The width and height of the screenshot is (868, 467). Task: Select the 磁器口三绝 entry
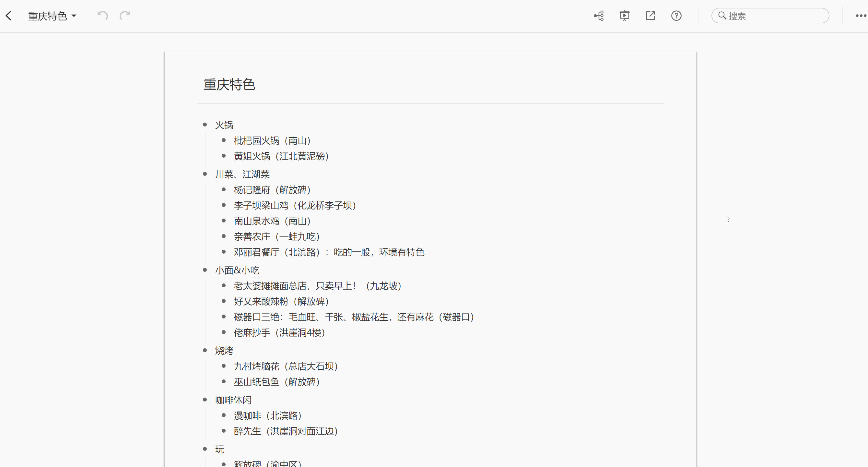[353, 317]
